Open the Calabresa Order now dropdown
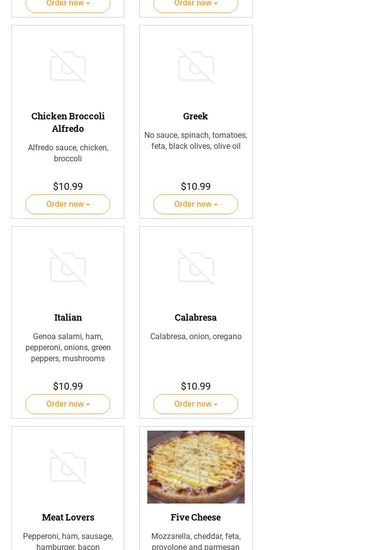 click(196, 404)
